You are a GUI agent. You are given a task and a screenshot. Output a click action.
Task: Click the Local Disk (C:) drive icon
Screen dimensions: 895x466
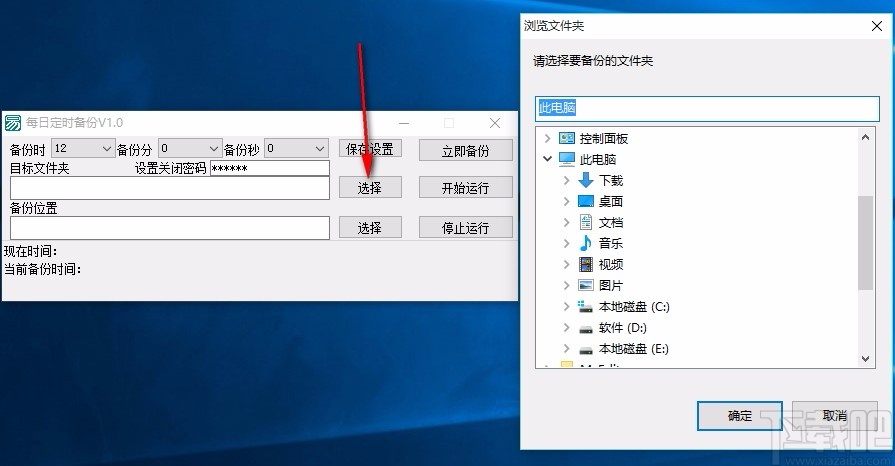pyautogui.click(x=585, y=307)
